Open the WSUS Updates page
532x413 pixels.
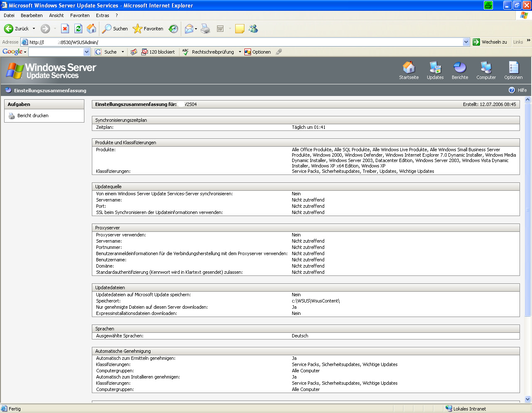point(435,70)
